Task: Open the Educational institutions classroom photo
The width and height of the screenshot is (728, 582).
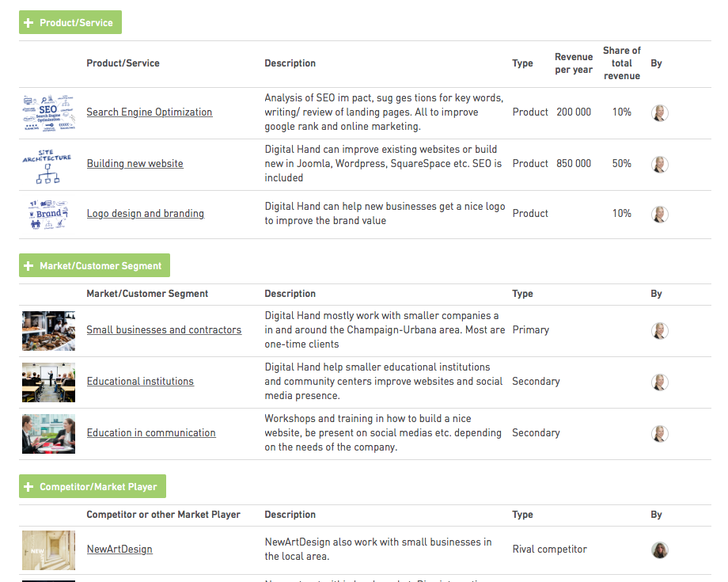Action: tap(48, 382)
